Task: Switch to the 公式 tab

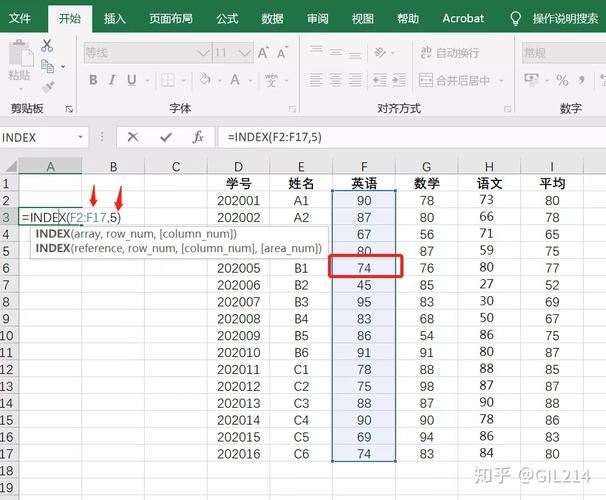Action: coord(227,18)
